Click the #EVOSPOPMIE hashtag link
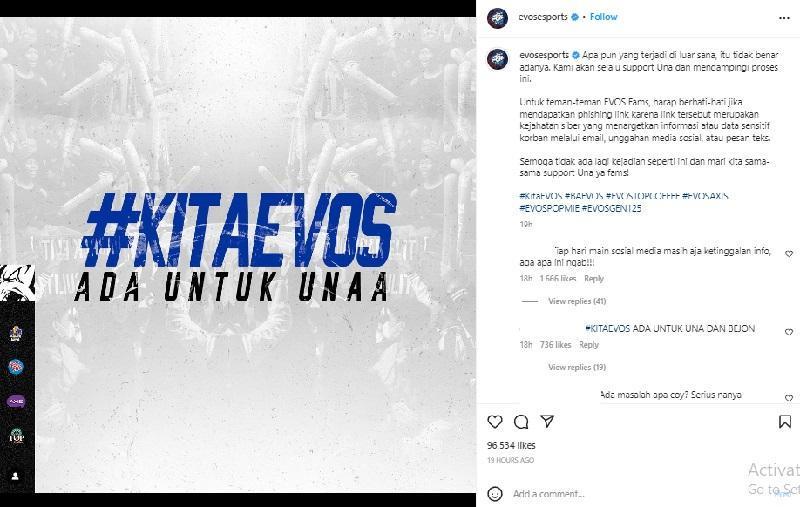Screen dimensions: 800x507 (549, 208)
